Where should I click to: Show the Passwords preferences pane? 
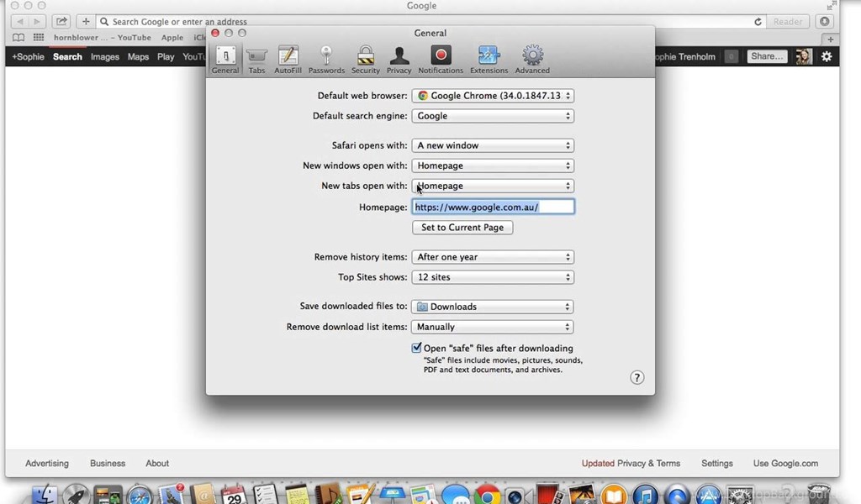326,60
